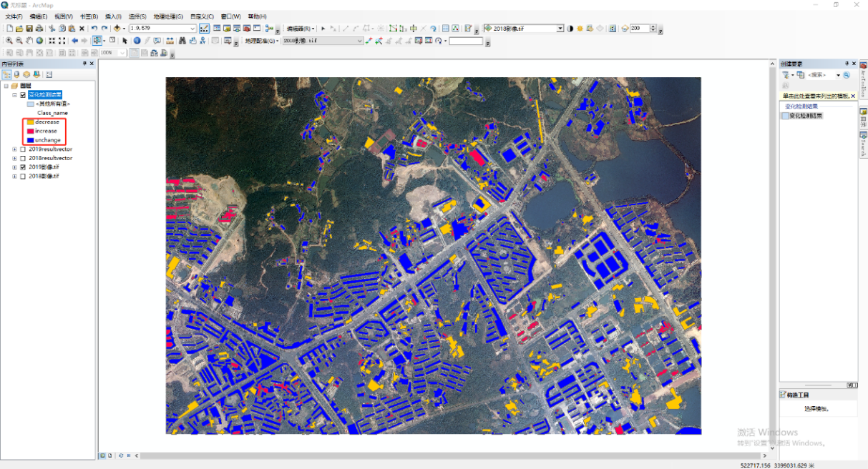Click the yellow decrease legend swatch
The width and height of the screenshot is (868, 469).
click(30, 122)
